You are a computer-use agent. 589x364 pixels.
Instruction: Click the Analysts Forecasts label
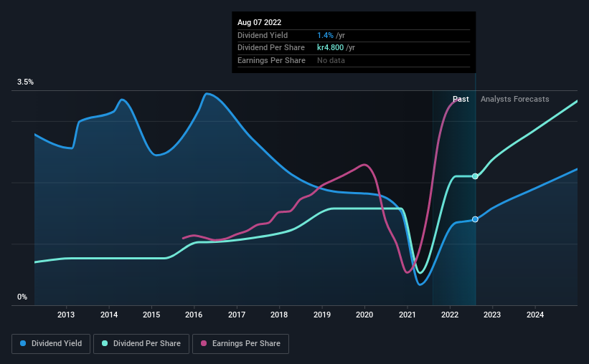click(x=514, y=99)
